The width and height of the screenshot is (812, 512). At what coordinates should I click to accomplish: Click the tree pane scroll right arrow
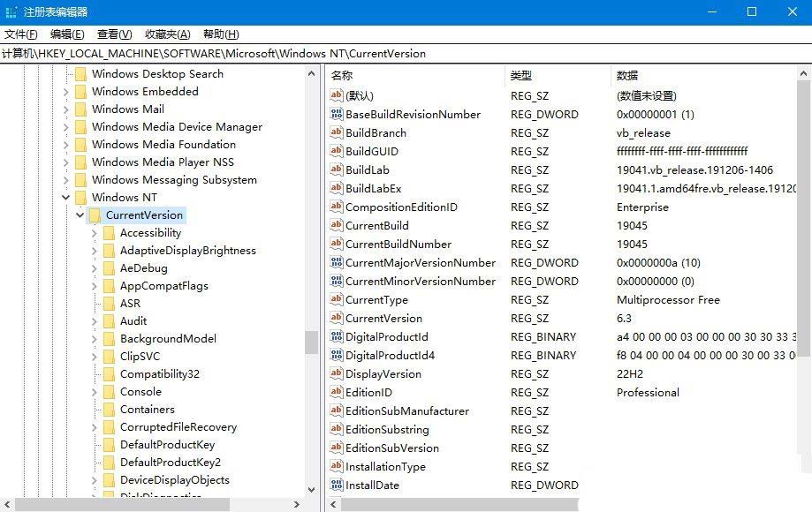[x=297, y=504]
